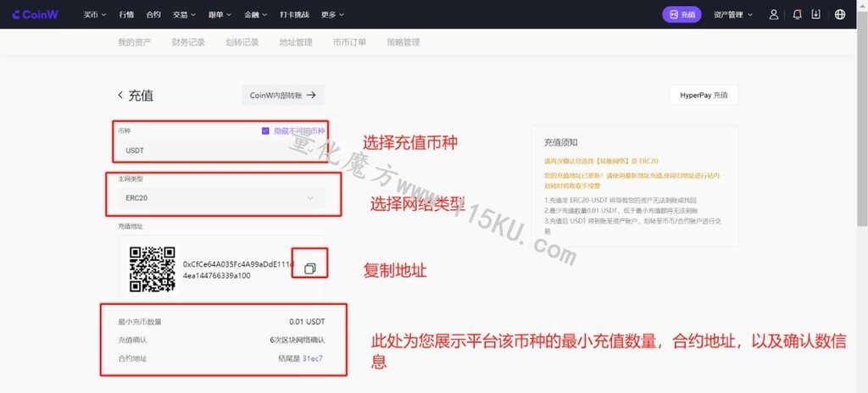Click the CoinW内部转账 button
The height and width of the screenshot is (393, 868).
pos(283,95)
